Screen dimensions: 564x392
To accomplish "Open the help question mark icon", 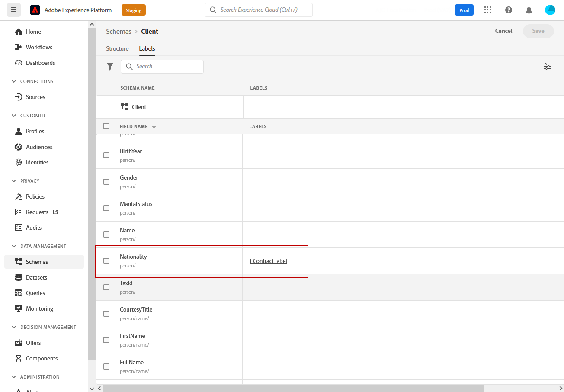I will click(509, 10).
